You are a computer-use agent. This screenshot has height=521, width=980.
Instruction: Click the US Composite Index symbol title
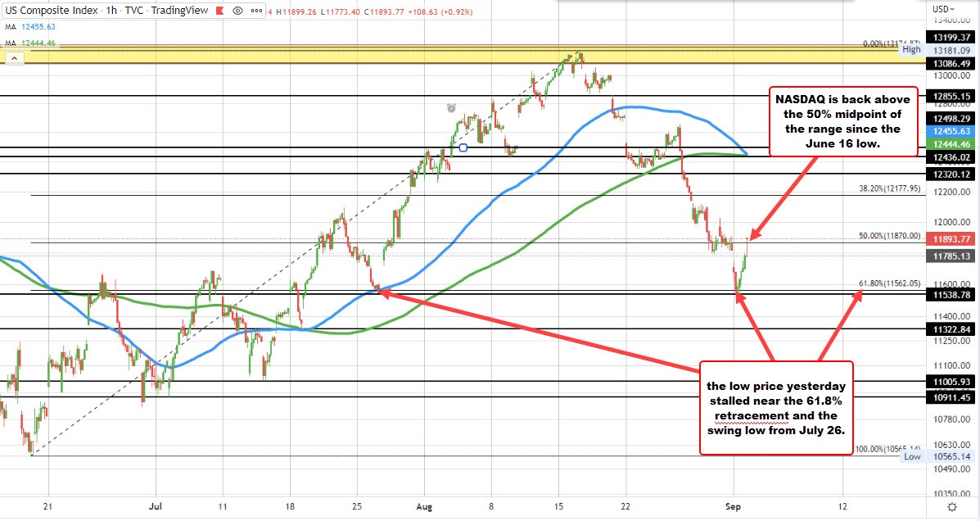click(x=52, y=11)
